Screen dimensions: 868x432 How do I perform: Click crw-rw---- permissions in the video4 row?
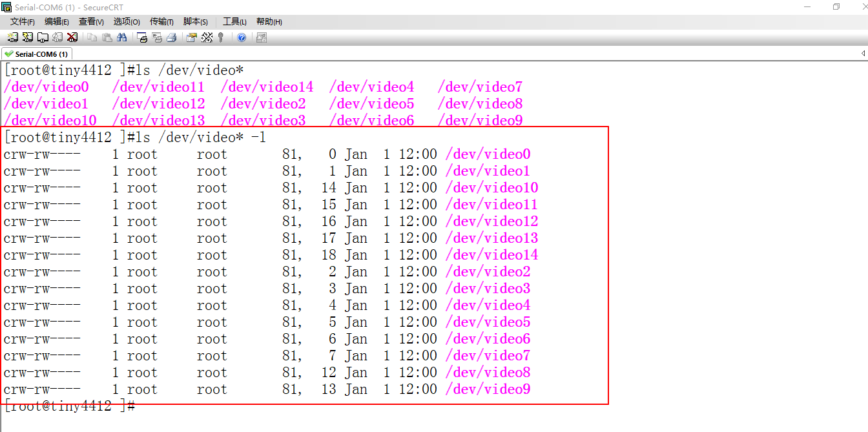[x=42, y=305]
